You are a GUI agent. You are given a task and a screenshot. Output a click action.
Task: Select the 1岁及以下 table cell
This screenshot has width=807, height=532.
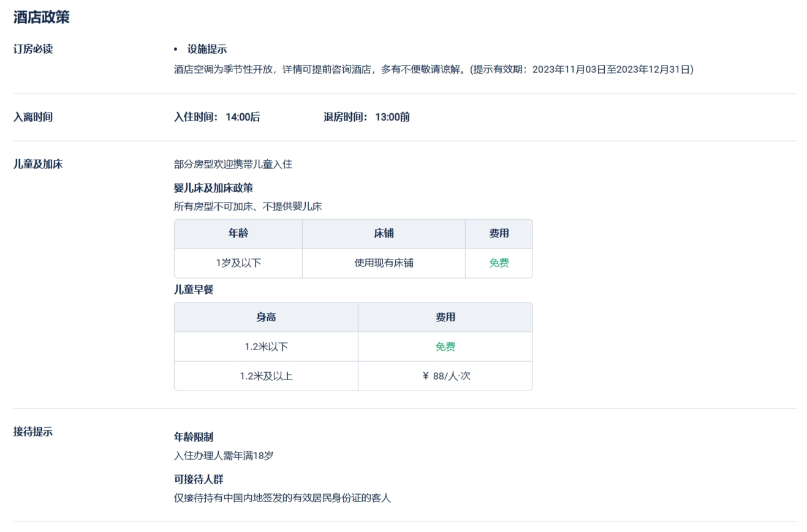[238, 263]
